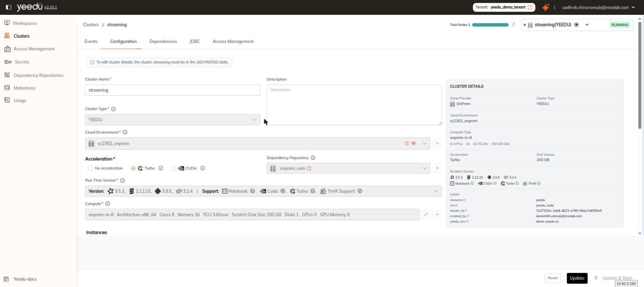Click the Instances section heading
Screen dimensions: 644x287
point(97,232)
